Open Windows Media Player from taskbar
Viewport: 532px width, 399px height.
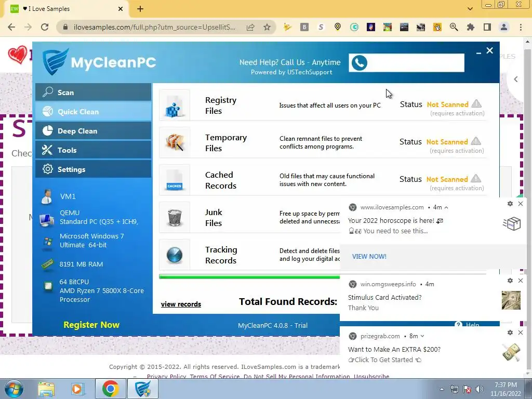tap(77, 389)
